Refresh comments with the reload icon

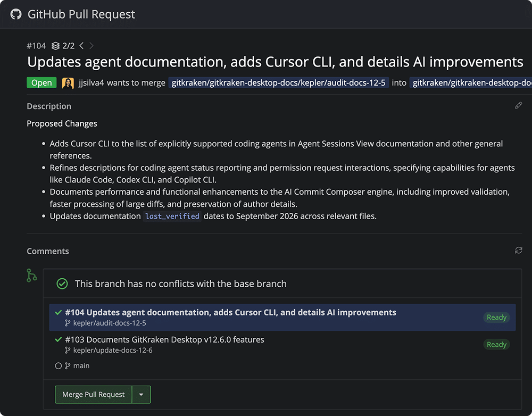point(518,251)
